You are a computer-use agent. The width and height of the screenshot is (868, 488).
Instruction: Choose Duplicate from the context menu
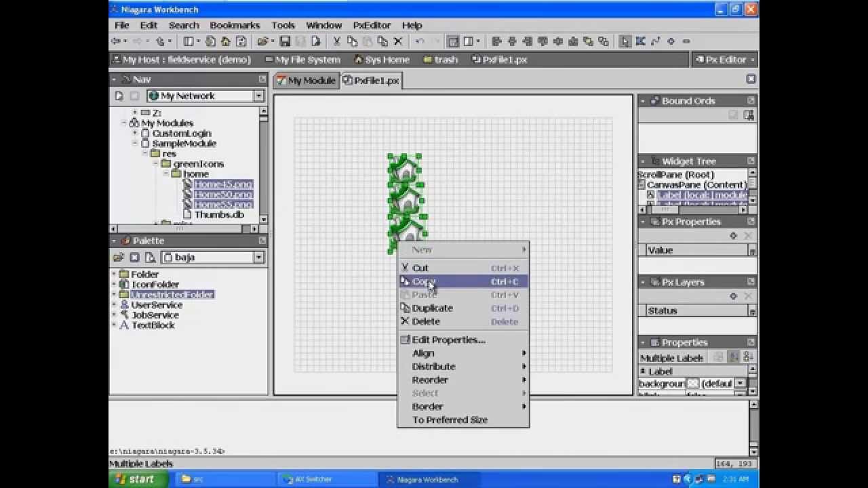tap(463, 308)
